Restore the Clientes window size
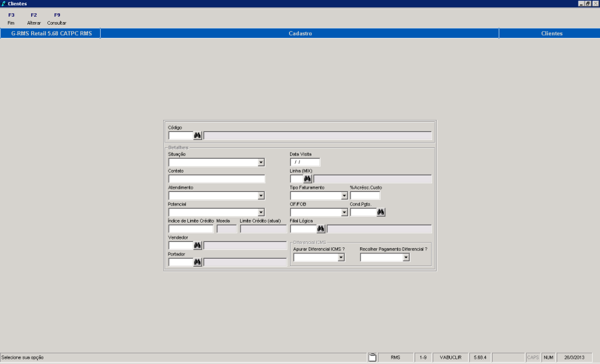Screen dimensions: 600x364 588,3
